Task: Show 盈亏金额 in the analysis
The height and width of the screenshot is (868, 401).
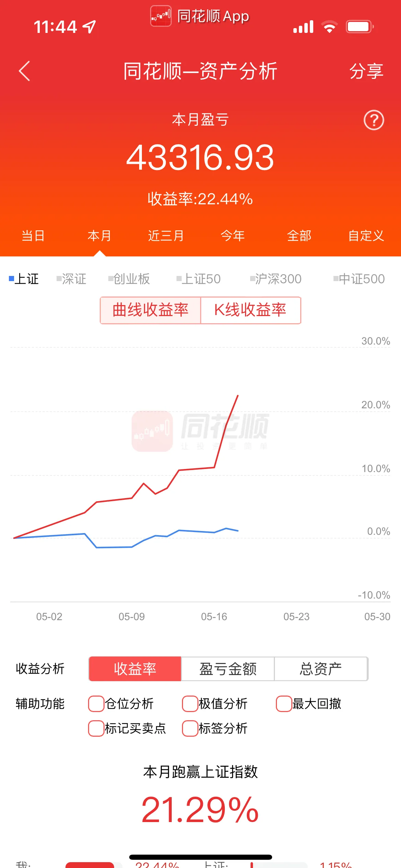Action: [x=228, y=669]
